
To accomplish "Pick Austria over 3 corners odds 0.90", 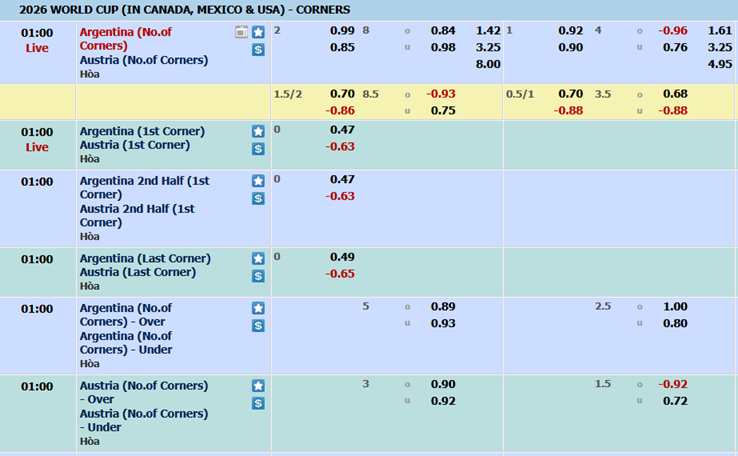I will 443,384.
